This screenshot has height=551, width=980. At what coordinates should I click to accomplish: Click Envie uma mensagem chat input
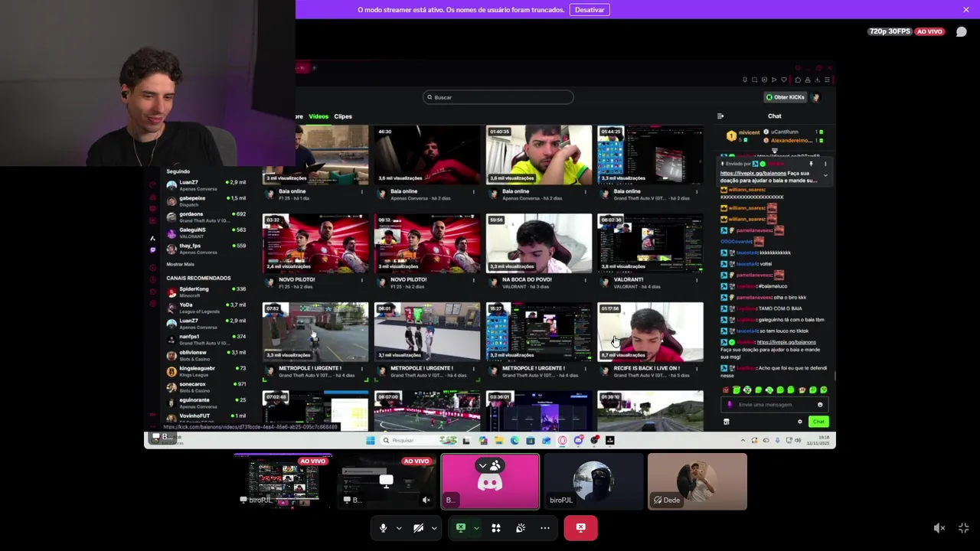[x=775, y=405]
